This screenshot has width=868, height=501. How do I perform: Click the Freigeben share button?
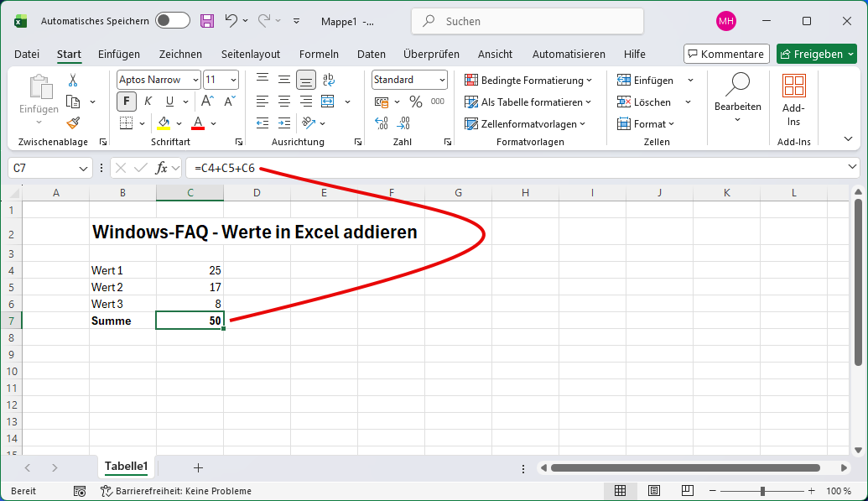(817, 54)
